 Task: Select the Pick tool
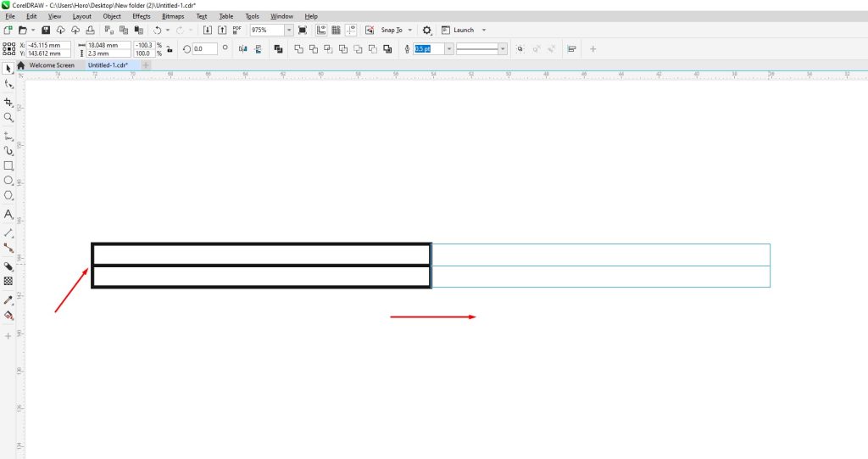[x=8, y=68]
